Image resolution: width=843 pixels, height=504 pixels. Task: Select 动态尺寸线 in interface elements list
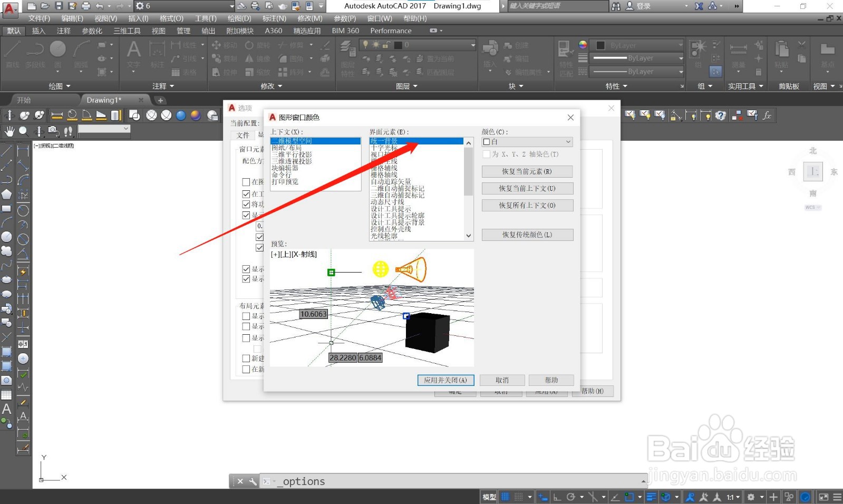(x=387, y=202)
